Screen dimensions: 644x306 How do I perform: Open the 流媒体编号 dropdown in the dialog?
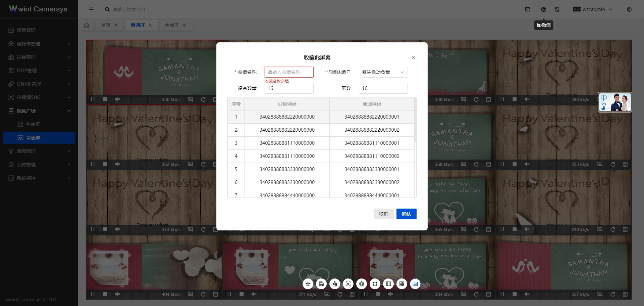pyautogui.click(x=383, y=72)
